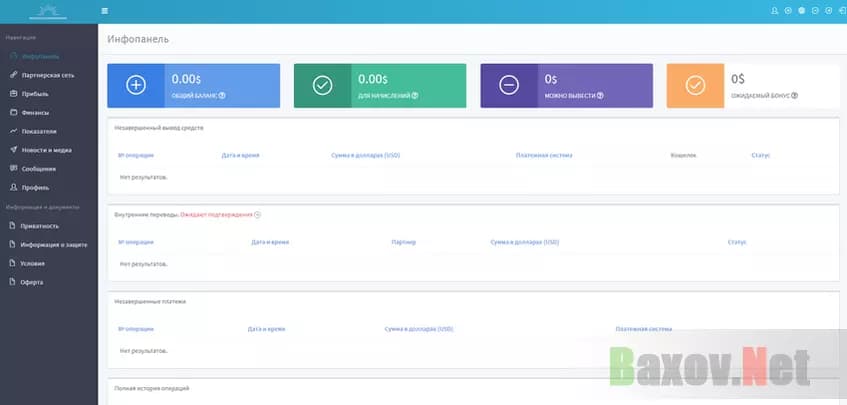Toggle the hamburger sidebar menu

pyautogui.click(x=105, y=11)
